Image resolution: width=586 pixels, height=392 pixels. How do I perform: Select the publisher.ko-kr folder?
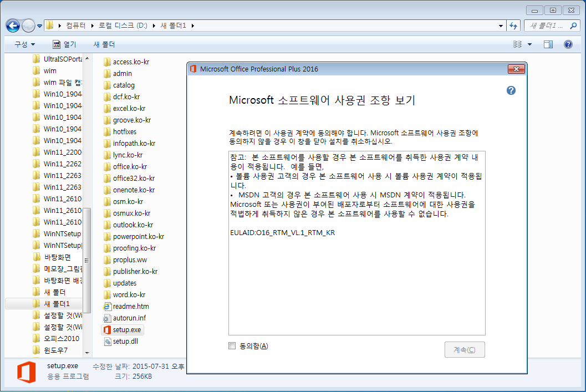131,271
